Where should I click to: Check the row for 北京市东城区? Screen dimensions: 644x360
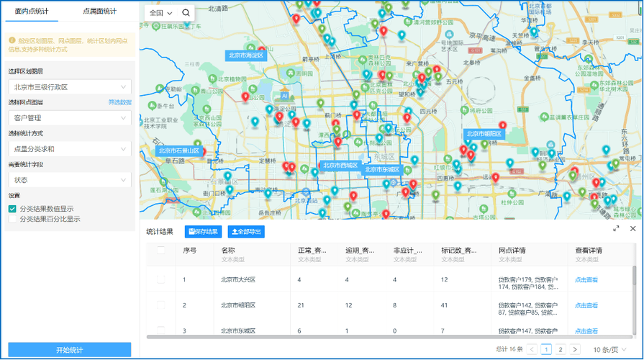161,330
